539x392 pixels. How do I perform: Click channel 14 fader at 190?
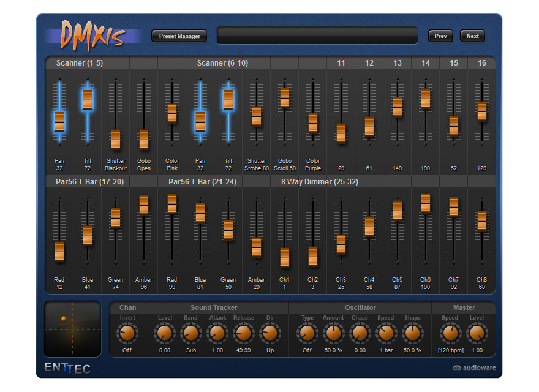coord(426,99)
